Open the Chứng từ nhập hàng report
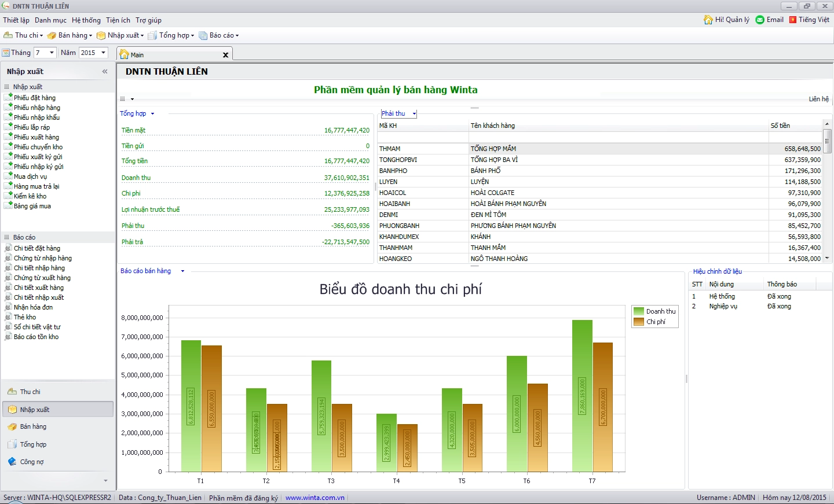This screenshot has height=504, width=834. [x=43, y=258]
